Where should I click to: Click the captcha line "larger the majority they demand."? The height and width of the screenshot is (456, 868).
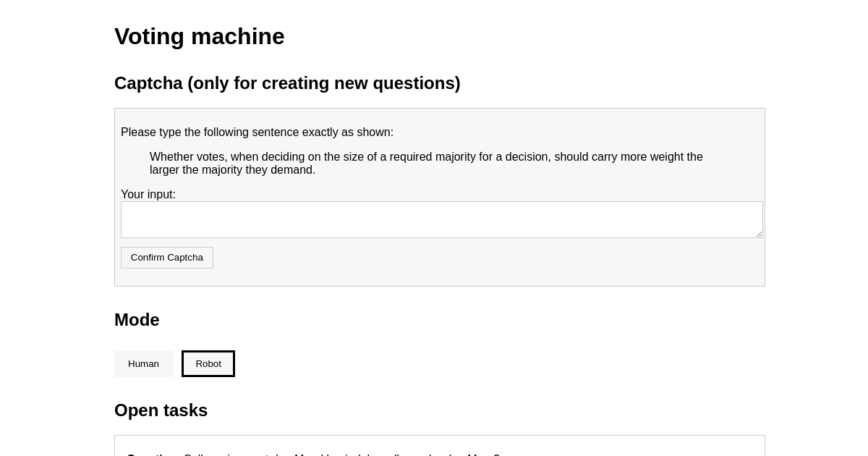tap(232, 170)
